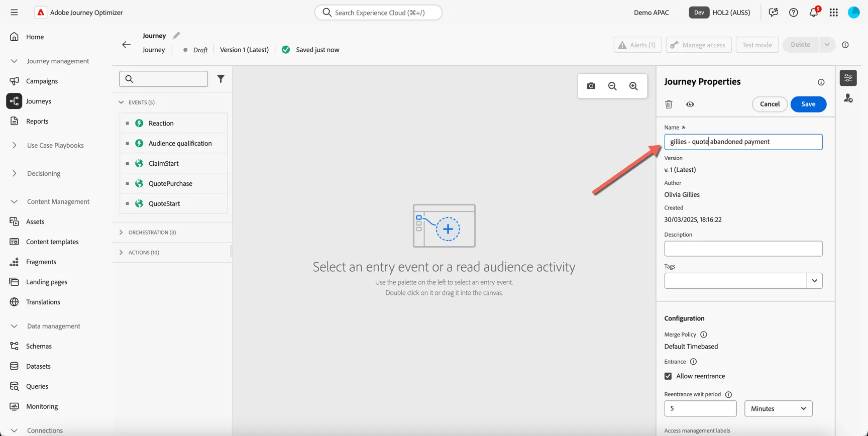This screenshot has height=436, width=868.
Task: Toggle the eye visibility icon
Action: click(x=690, y=104)
